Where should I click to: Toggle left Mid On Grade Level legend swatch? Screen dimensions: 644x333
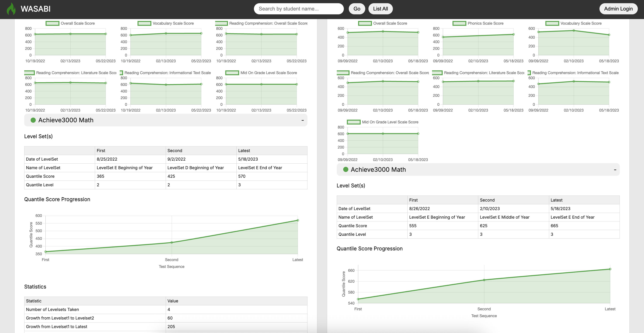(232, 73)
